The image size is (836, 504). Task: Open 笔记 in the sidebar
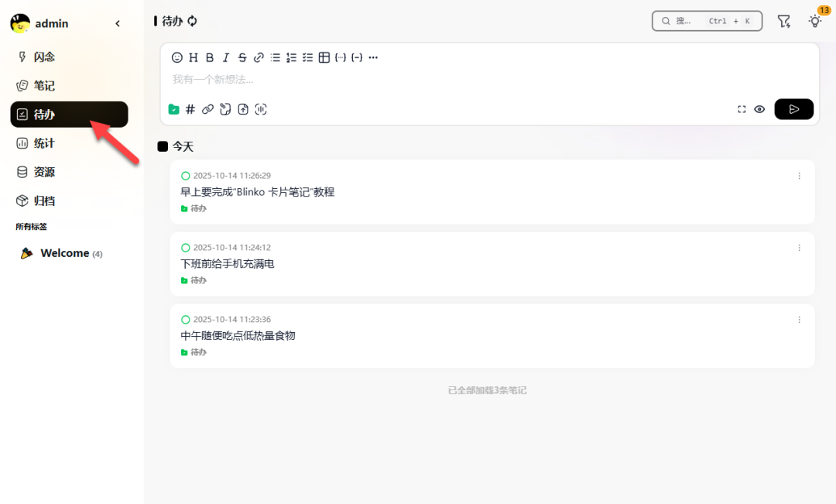point(70,86)
